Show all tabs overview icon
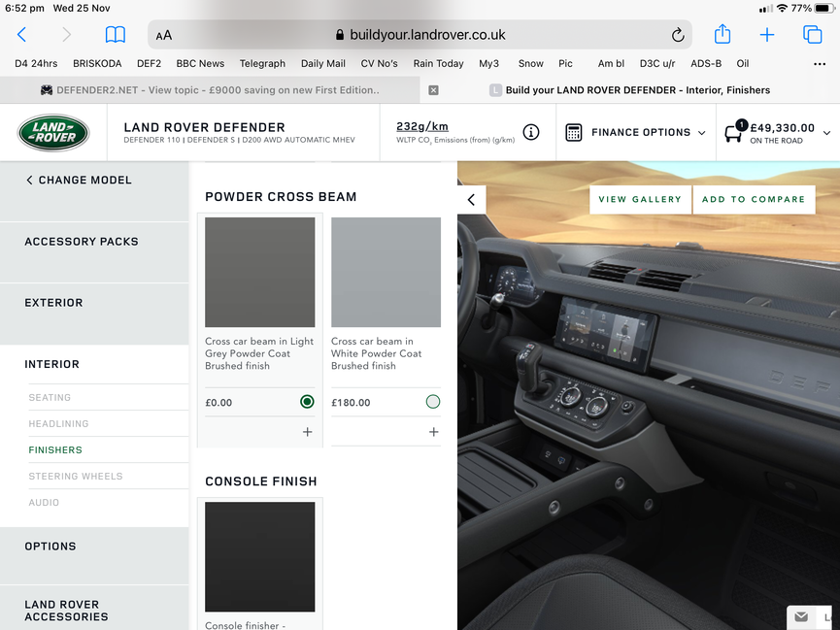Screen dimensions: 840x630 click(812, 34)
